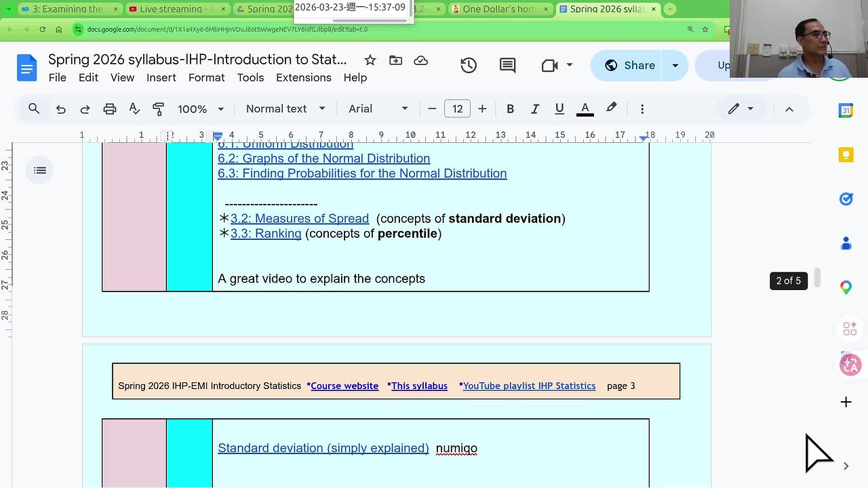Undo the last action

point(61,108)
